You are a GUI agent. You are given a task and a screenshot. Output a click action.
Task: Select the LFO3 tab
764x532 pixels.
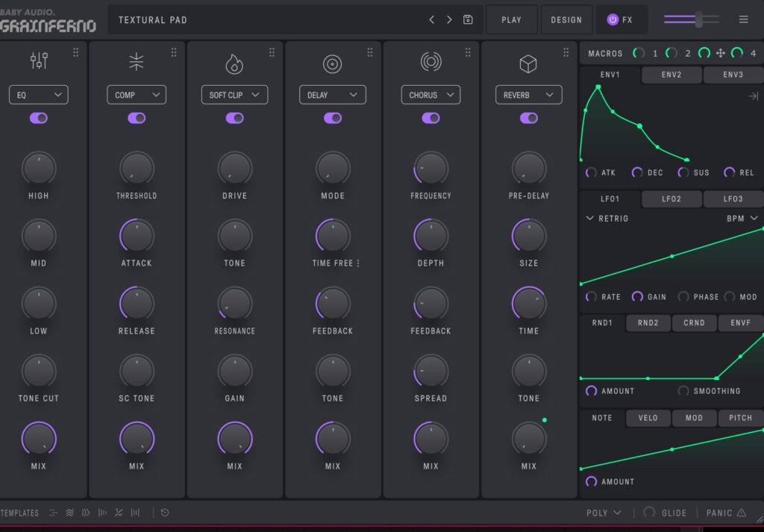coord(733,199)
